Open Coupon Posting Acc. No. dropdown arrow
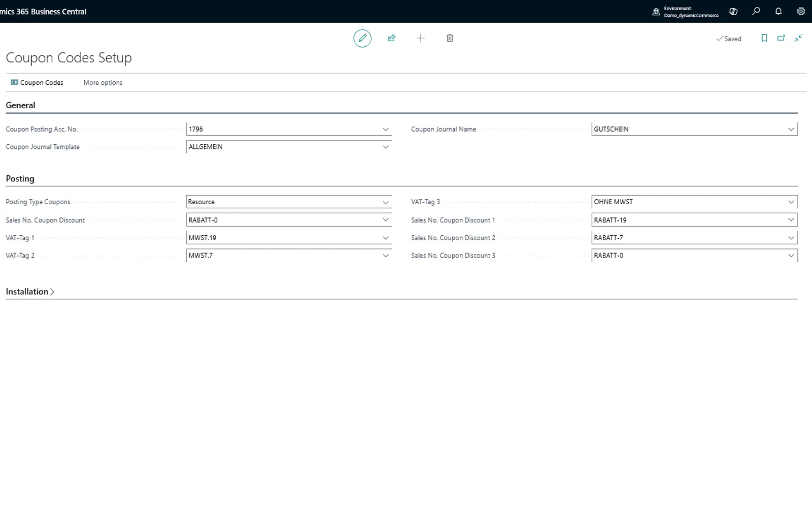This screenshot has height=508, width=812. pyautogui.click(x=386, y=129)
